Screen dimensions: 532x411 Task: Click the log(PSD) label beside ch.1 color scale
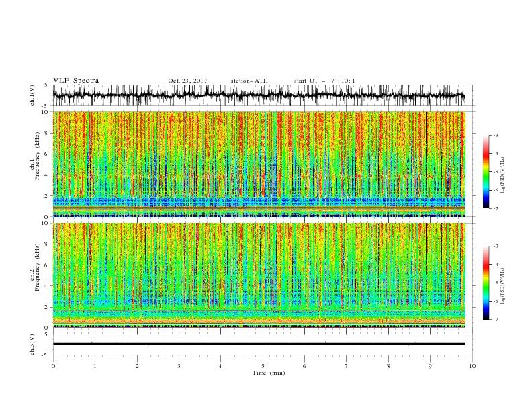(503, 175)
